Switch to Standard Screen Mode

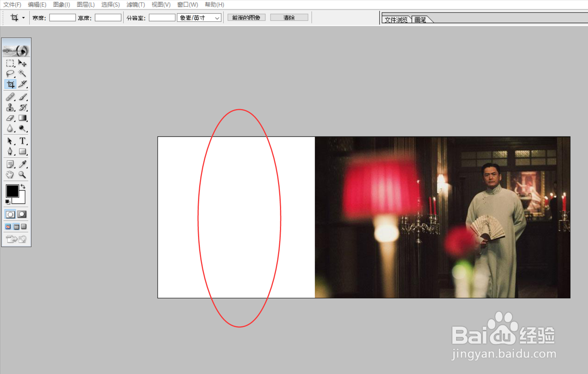click(x=8, y=227)
